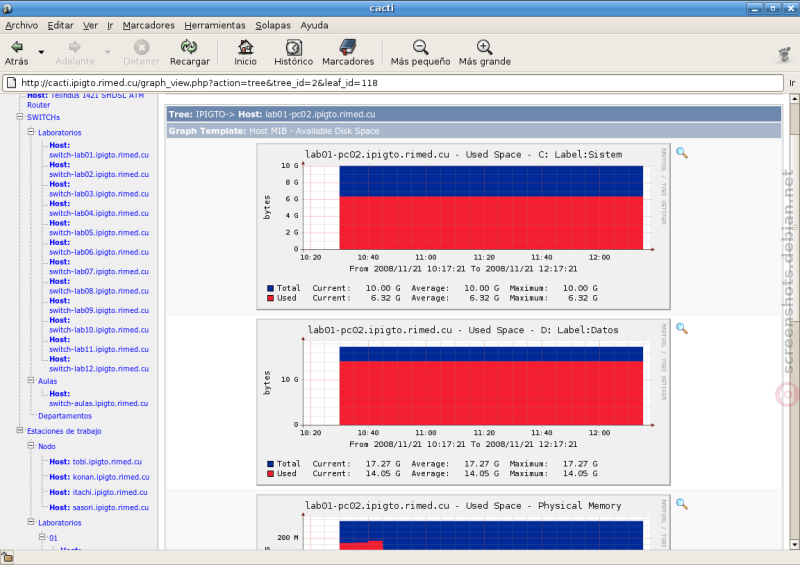Collapse Estaciones de trabajo node

pos(20,430)
